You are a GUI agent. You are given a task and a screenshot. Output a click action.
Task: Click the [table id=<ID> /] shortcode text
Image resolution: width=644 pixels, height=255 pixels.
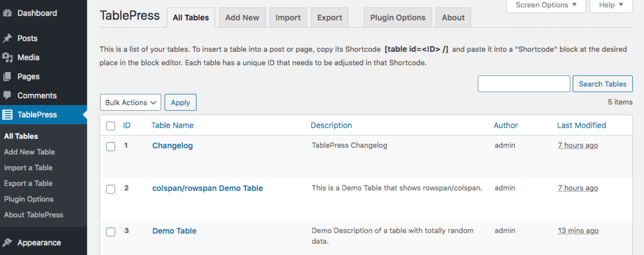(416, 49)
